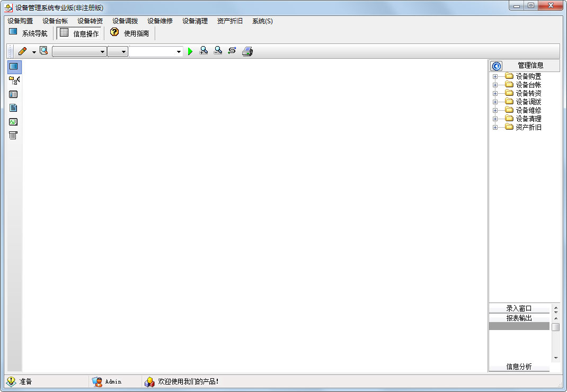Expand the 资产折旧 tree folder
This screenshot has height=392, width=567.
495,127
